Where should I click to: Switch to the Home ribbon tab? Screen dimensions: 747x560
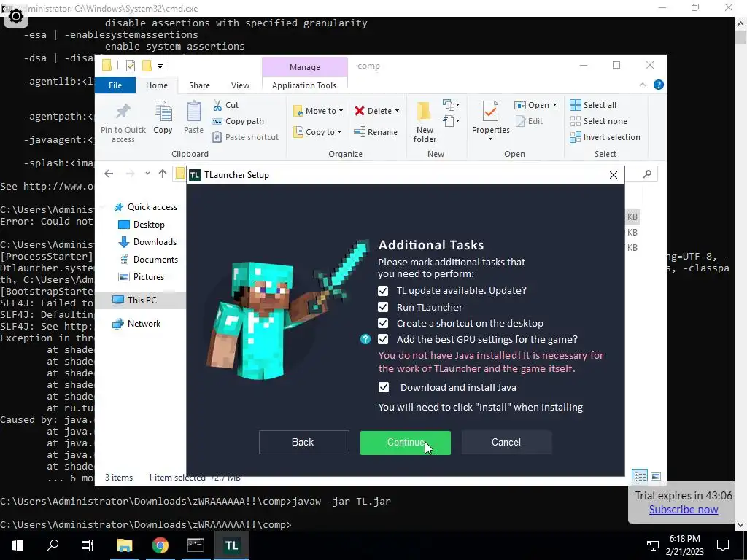pos(157,85)
